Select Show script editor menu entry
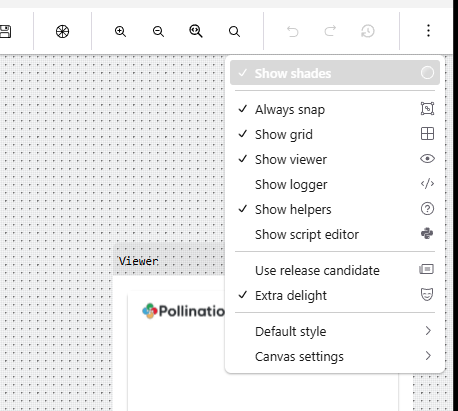The width and height of the screenshot is (458, 411). pos(335,234)
